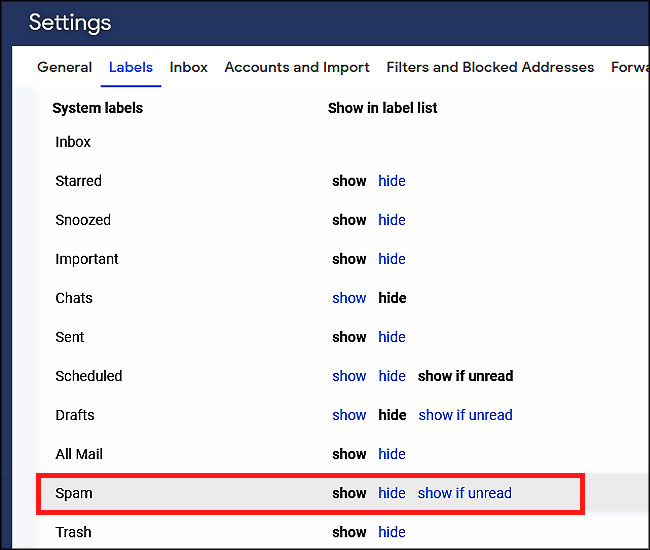
Task: Open the General settings tab
Action: pyautogui.click(x=64, y=67)
